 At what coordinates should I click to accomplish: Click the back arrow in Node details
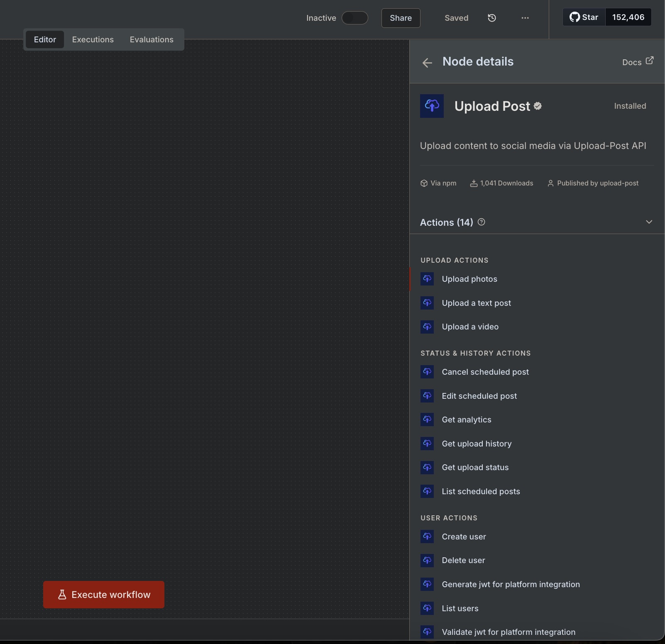point(427,63)
